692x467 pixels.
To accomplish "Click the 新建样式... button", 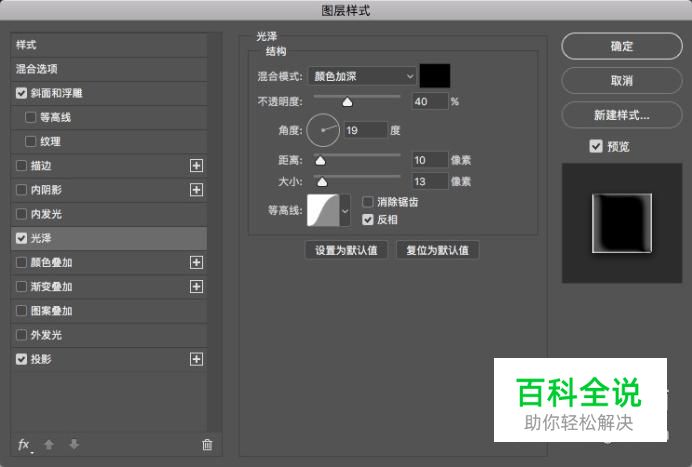I will coord(622,115).
